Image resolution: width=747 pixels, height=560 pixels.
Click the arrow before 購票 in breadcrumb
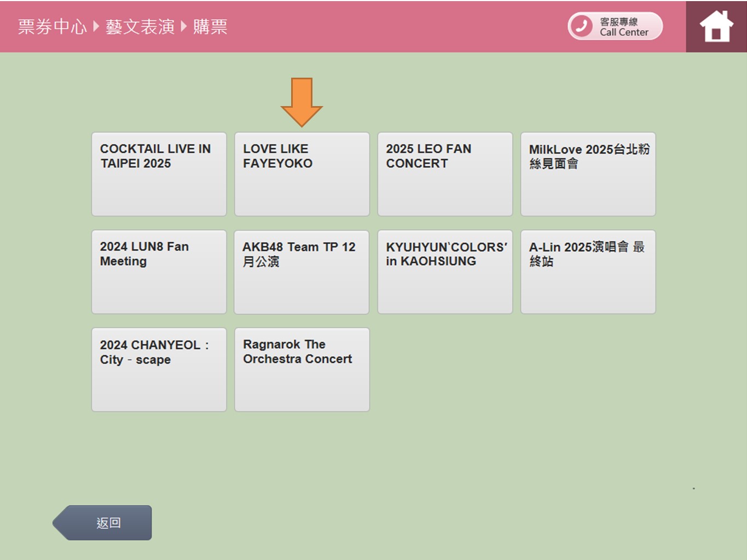(x=184, y=26)
